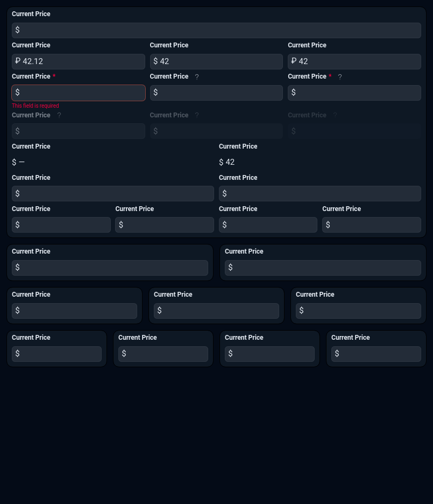Viewport: 433px width, 504px height.
Task: Click help icon of last disabled Current Price
Action: tap(335, 115)
